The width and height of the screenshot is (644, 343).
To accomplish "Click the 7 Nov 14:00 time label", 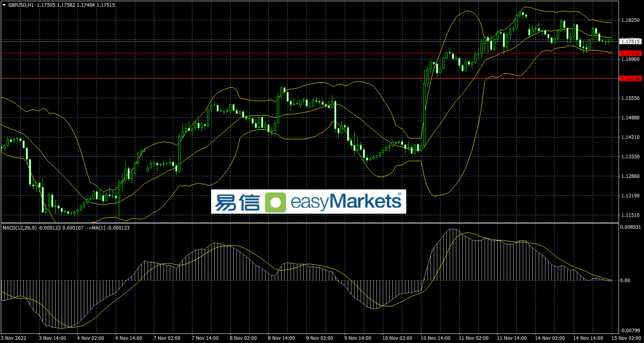I will coord(205,338).
